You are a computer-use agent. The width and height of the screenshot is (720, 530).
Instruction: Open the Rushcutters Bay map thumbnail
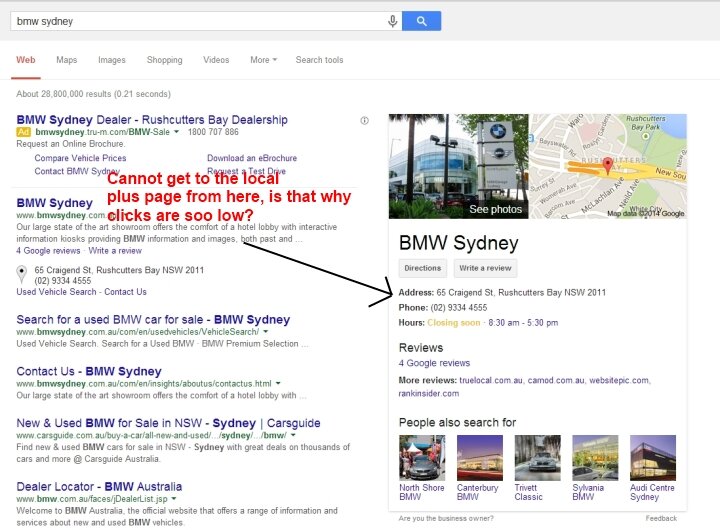(608, 166)
